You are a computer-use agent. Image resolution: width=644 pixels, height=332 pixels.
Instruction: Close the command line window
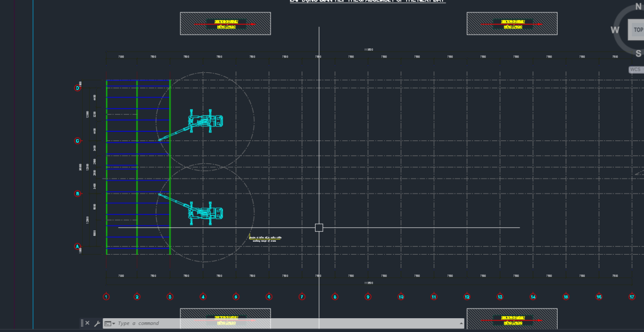pyautogui.click(x=87, y=323)
